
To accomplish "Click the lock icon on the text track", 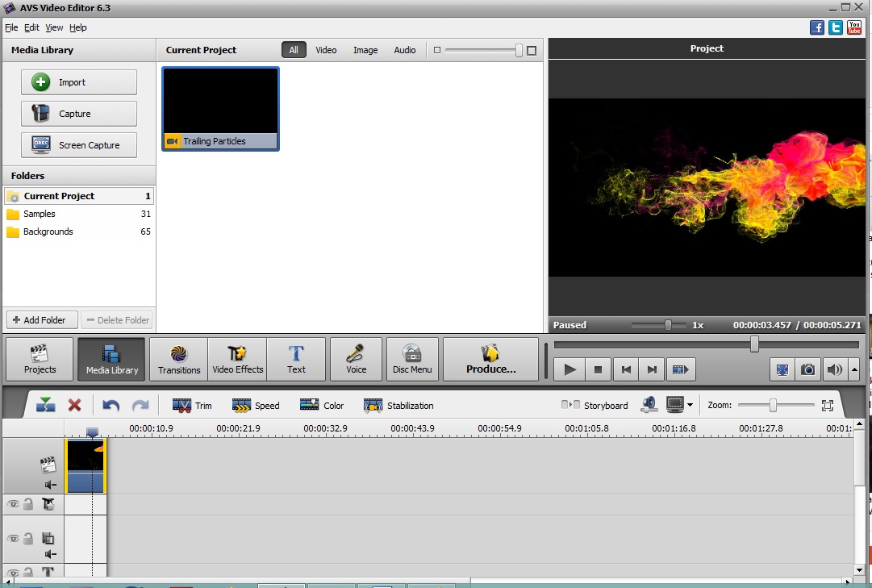I will click(x=28, y=571).
